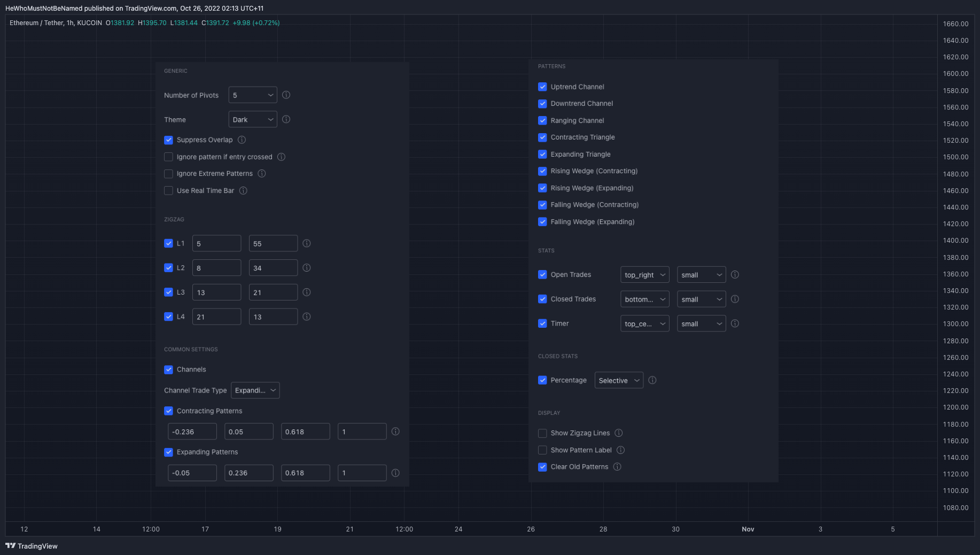Click the Nov date label on time axis

[x=748, y=529]
